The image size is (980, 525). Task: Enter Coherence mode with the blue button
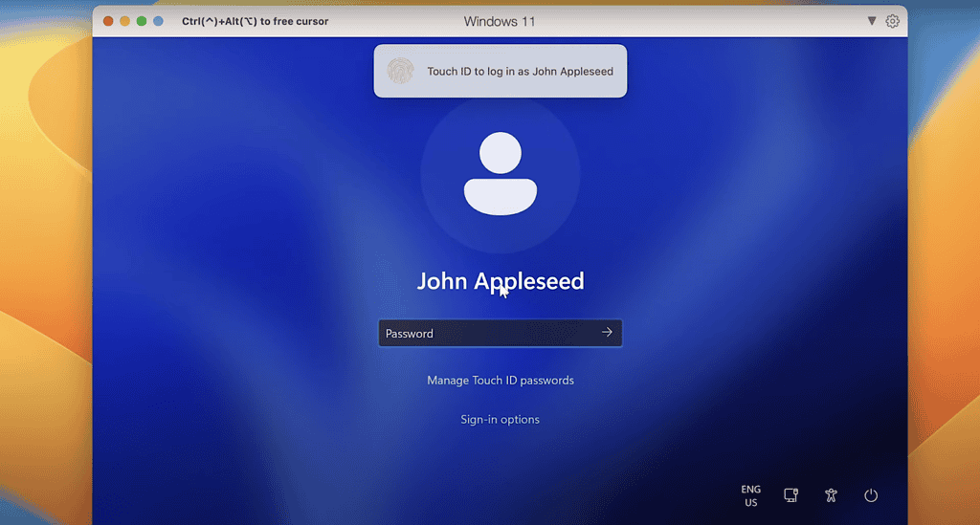[158, 21]
